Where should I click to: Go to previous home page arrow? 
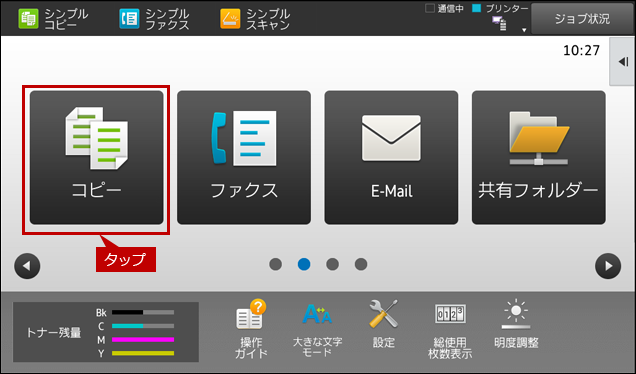pyautogui.click(x=27, y=266)
